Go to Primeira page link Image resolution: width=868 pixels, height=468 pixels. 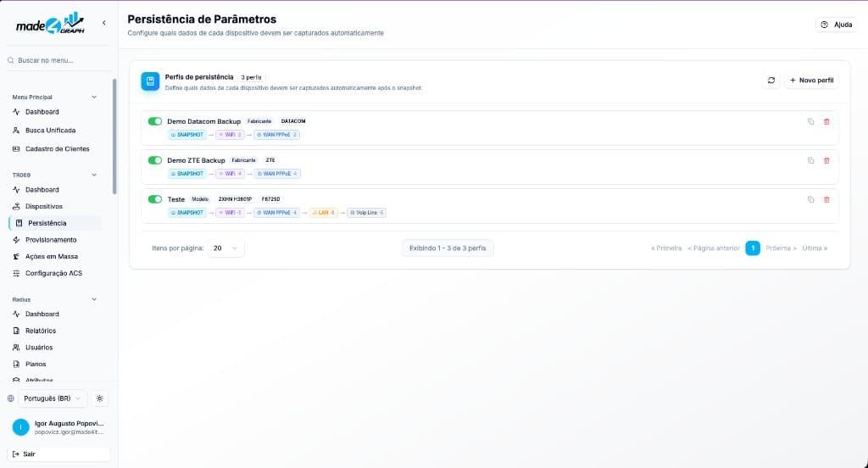tap(666, 248)
